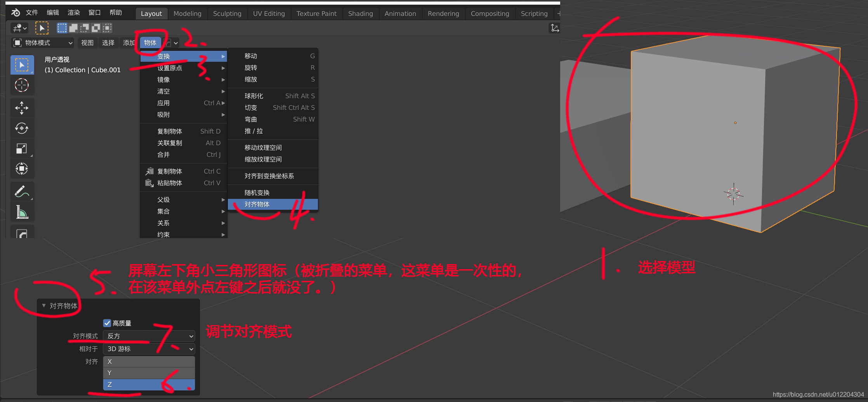Open the 物体模式 object mode dropdown
The image size is (868, 402).
pyautogui.click(x=43, y=43)
